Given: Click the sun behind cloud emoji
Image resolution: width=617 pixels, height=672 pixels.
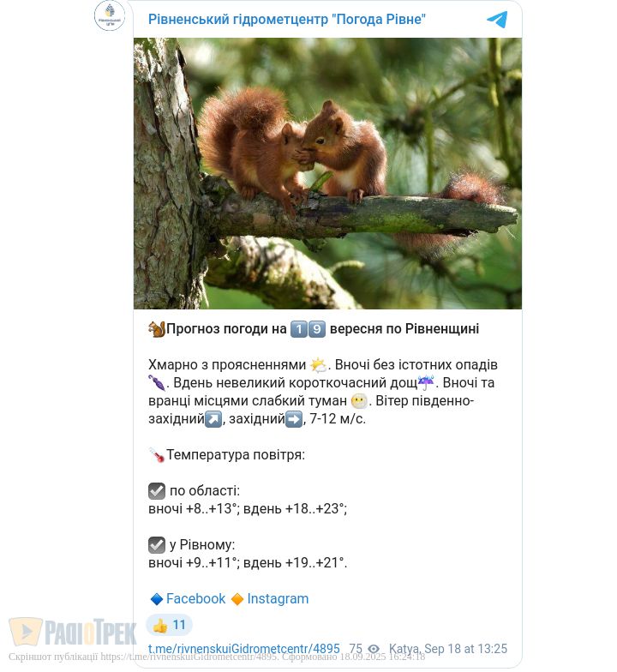Looking at the screenshot, I should coord(319,365).
